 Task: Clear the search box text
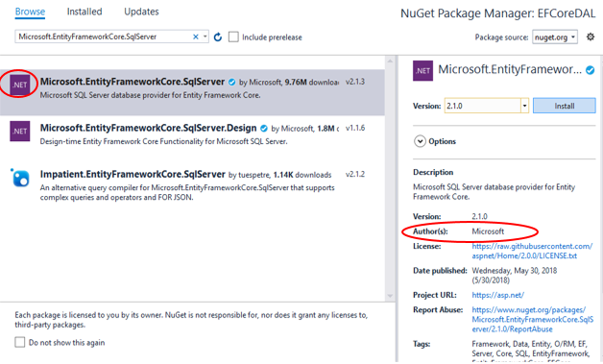(x=195, y=36)
